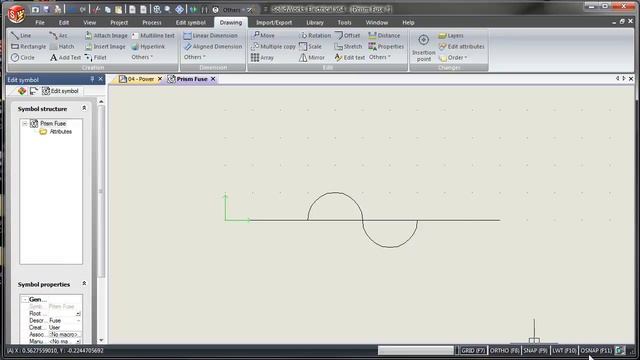Image resolution: width=640 pixels, height=360 pixels.
Task: Open the Import/Export tab
Action: pyautogui.click(x=274, y=22)
